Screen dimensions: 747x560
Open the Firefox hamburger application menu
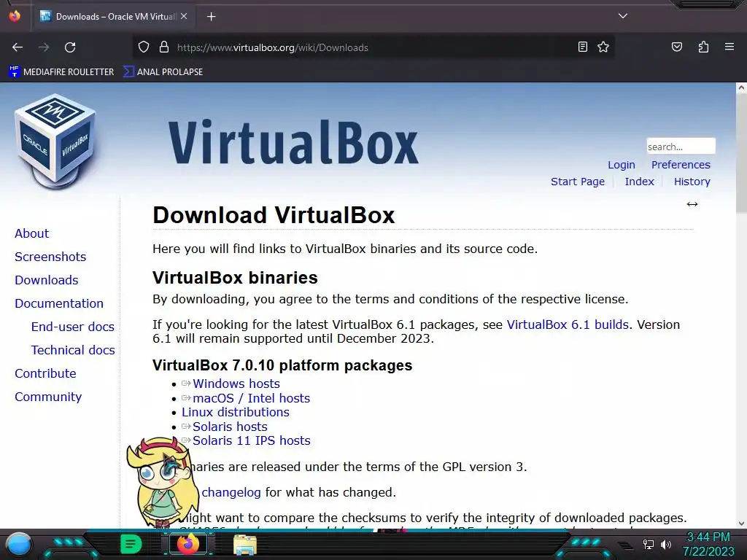(729, 47)
